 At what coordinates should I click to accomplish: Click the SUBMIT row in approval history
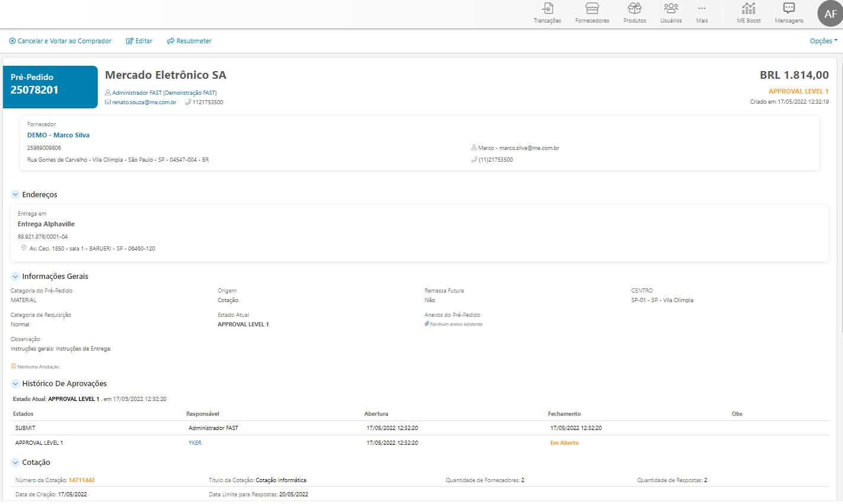coord(419,428)
